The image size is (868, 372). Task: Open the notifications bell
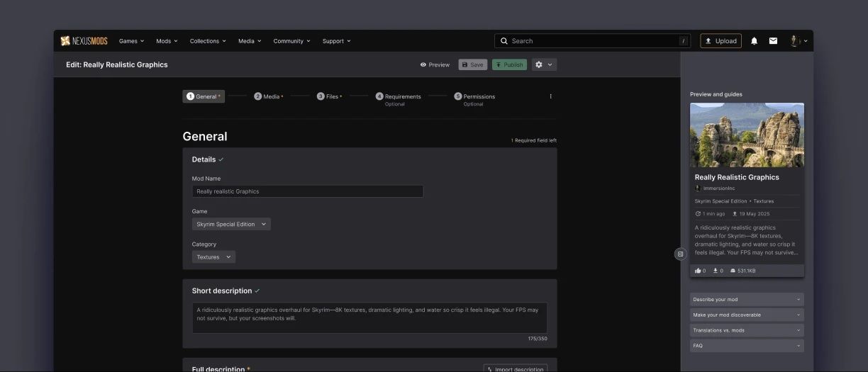[x=754, y=41]
